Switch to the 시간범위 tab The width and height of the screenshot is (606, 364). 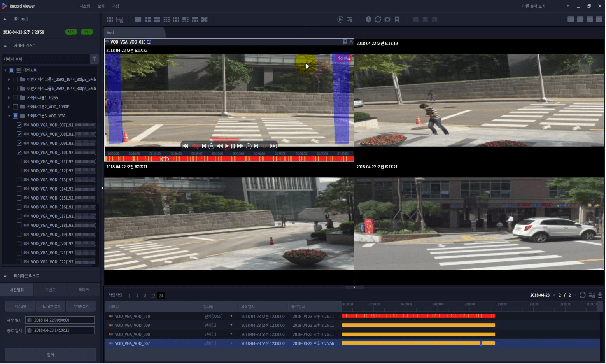(17, 290)
